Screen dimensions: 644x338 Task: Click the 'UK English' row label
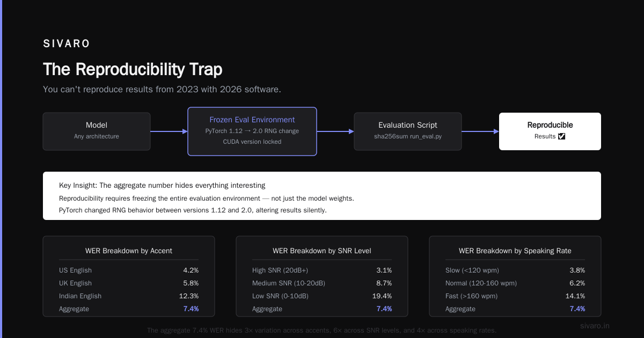(75, 283)
